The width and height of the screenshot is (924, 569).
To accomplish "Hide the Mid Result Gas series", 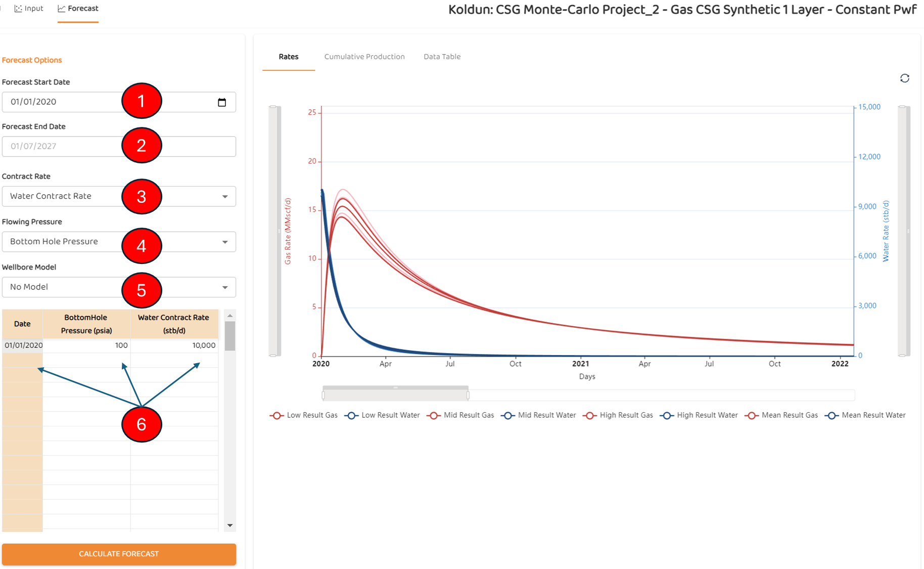I will [x=461, y=415].
